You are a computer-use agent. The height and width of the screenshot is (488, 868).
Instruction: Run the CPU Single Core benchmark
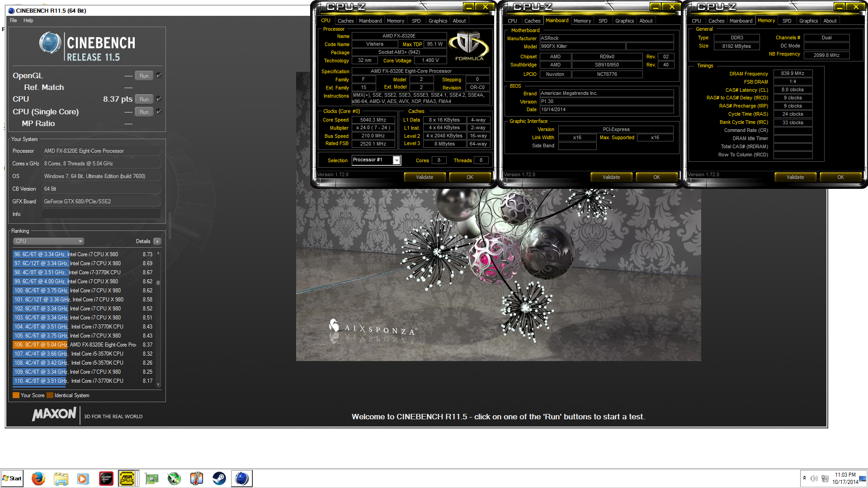tap(144, 112)
